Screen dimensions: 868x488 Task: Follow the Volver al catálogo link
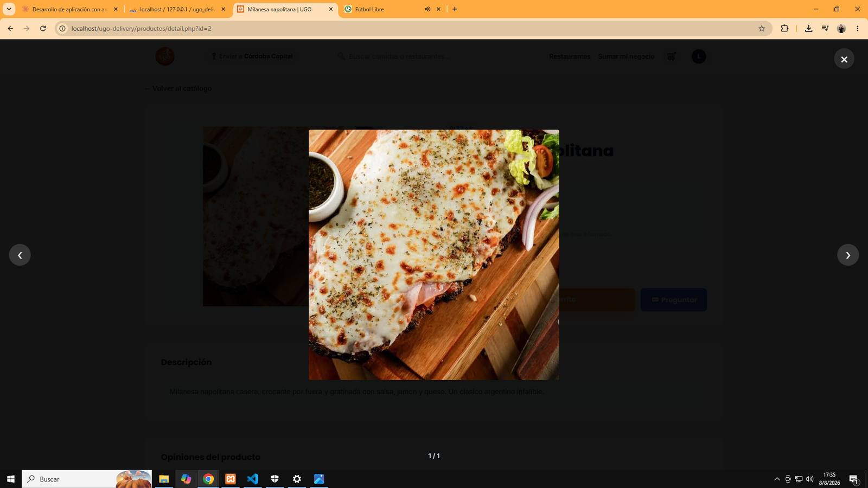178,88
